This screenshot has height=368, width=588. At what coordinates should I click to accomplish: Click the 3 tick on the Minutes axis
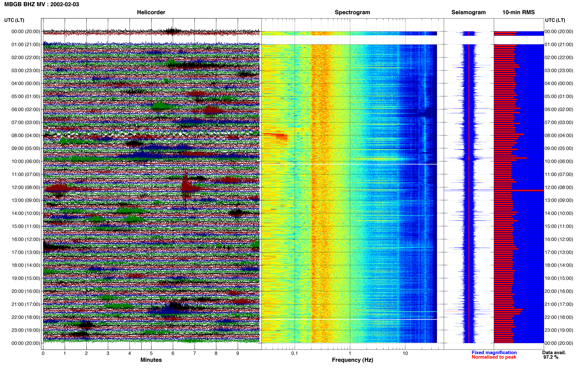[108, 353]
